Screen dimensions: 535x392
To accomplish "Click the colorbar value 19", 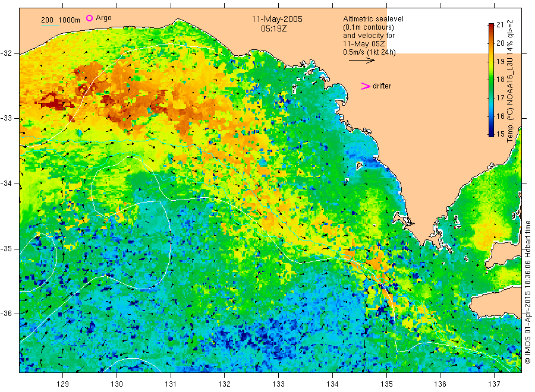I will click(500, 61).
